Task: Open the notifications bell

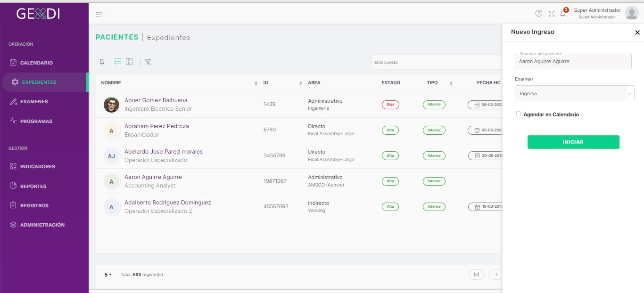Action: pos(562,14)
